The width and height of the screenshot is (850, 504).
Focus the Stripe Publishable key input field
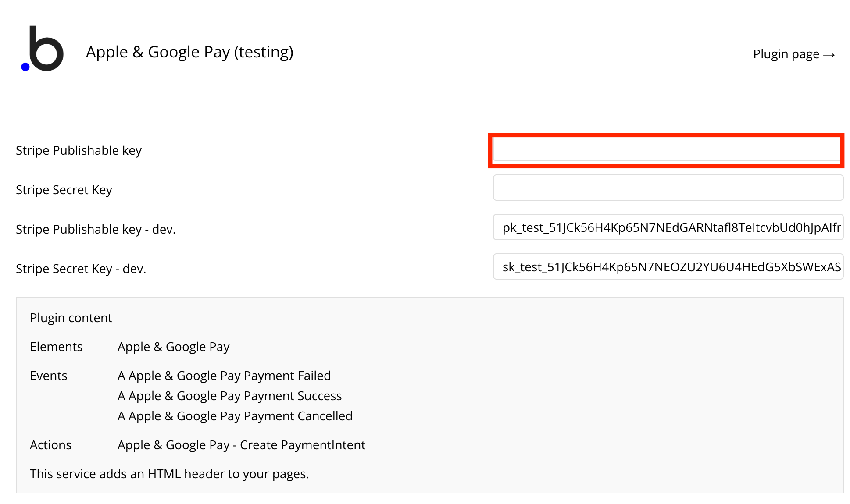pos(666,150)
